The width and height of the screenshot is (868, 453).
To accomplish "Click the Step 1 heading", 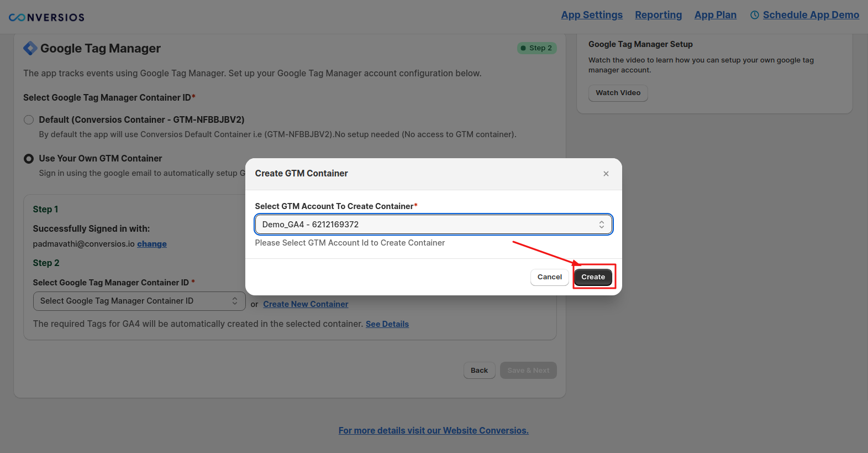I will 45,209.
